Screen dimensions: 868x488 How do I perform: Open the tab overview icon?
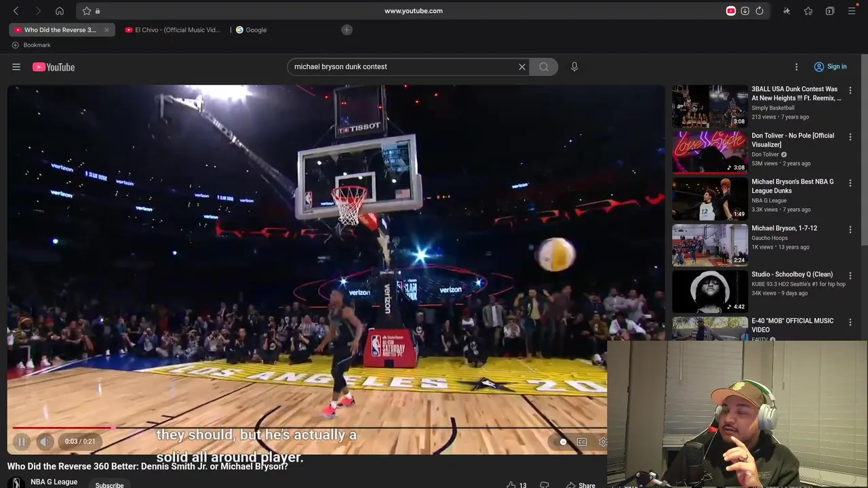pyautogui.click(x=830, y=11)
